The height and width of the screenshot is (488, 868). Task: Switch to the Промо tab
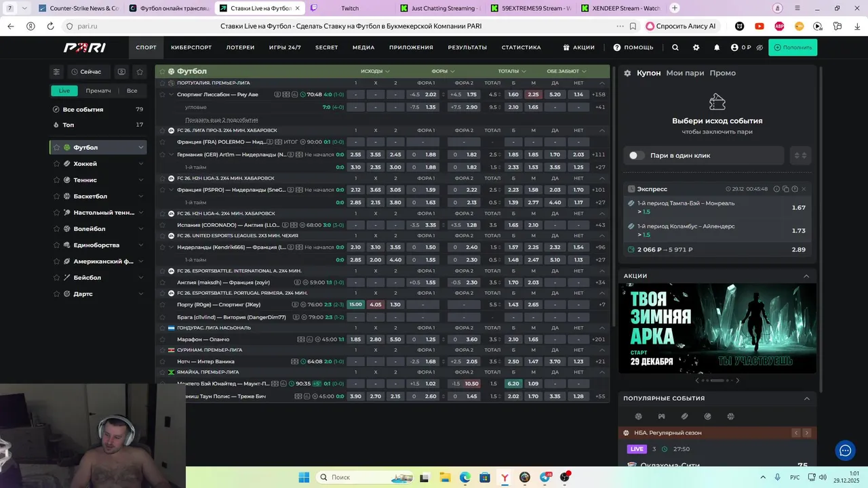point(722,73)
